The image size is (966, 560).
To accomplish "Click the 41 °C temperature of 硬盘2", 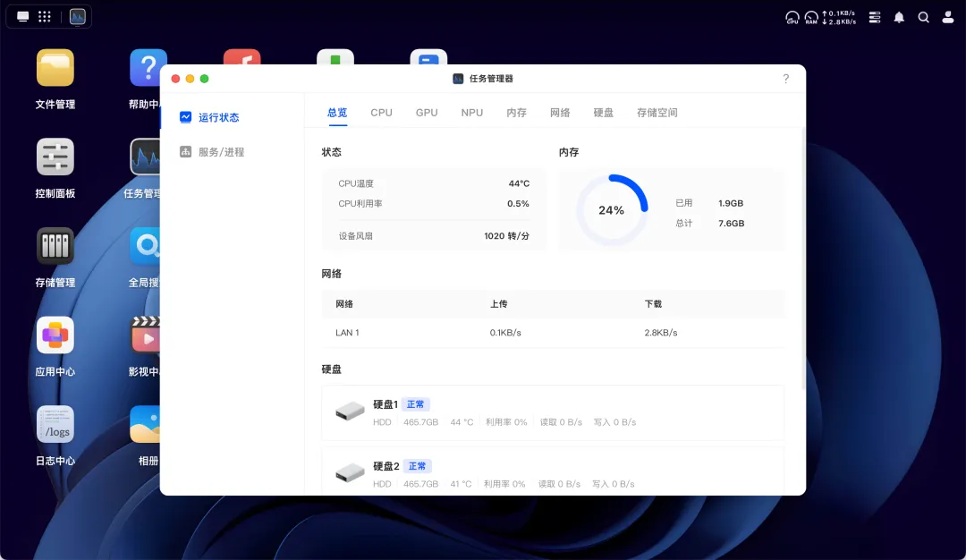I will [x=461, y=484].
